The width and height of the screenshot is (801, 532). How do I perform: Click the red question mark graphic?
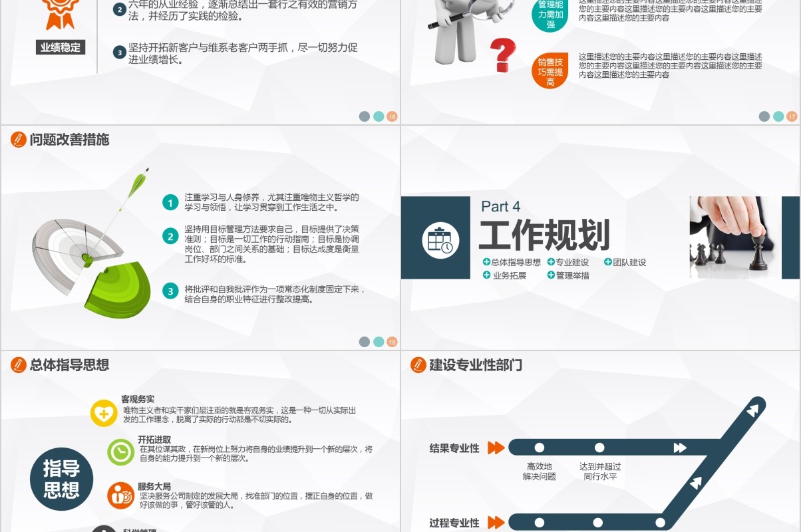tap(503, 55)
